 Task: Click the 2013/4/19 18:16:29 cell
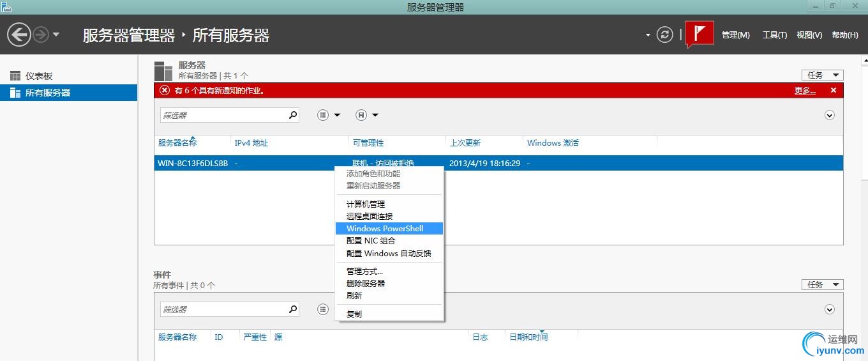click(485, 163)
